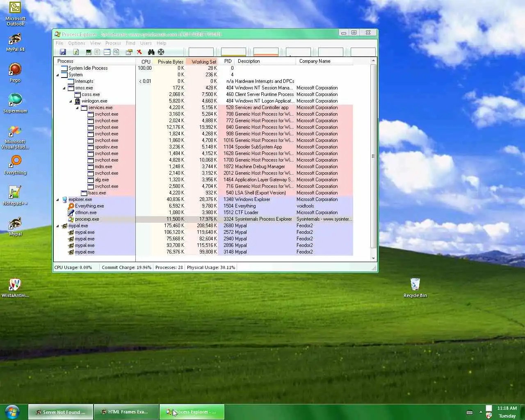Open the MyPal 68 desktop icon
This screenshot has width=525, height=420.
pos(15,42)
